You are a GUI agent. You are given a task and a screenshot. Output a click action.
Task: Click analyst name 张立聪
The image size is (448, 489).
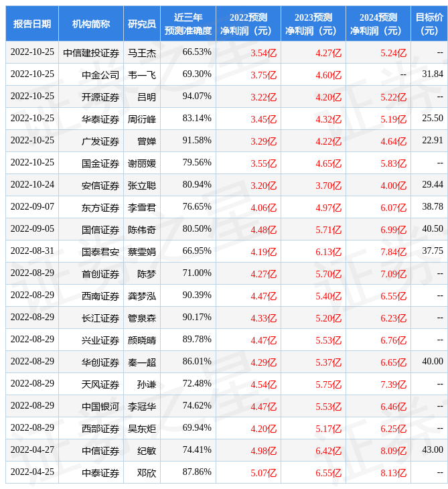142,186
